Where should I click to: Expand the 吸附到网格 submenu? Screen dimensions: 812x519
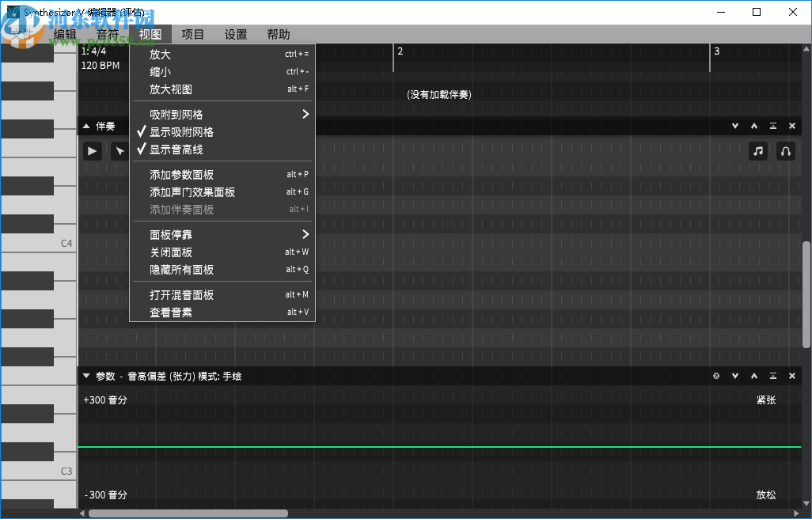pyautogui.click(x=176, y=113)
